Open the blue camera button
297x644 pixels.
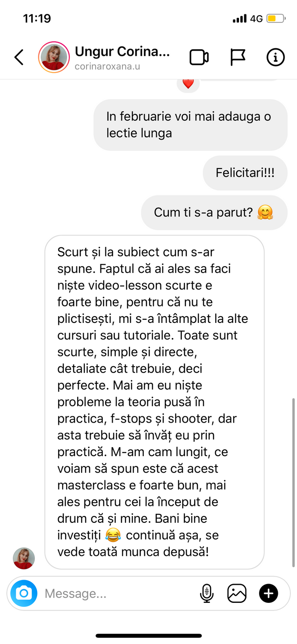pyautogui.click(x=24, y=593)
